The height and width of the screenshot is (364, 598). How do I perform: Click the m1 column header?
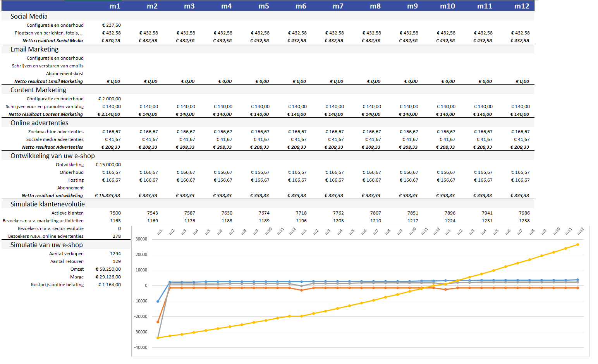click(x=115, y=6)
